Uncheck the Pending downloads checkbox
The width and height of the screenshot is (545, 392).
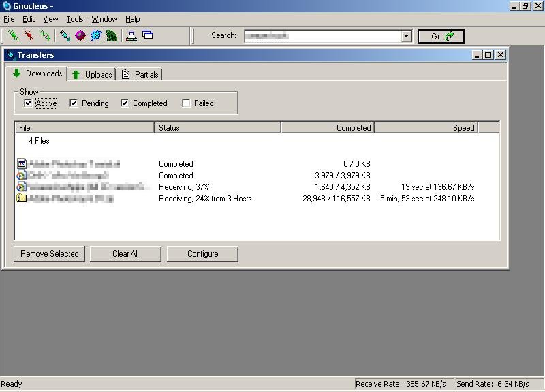[x=74, y=103]
